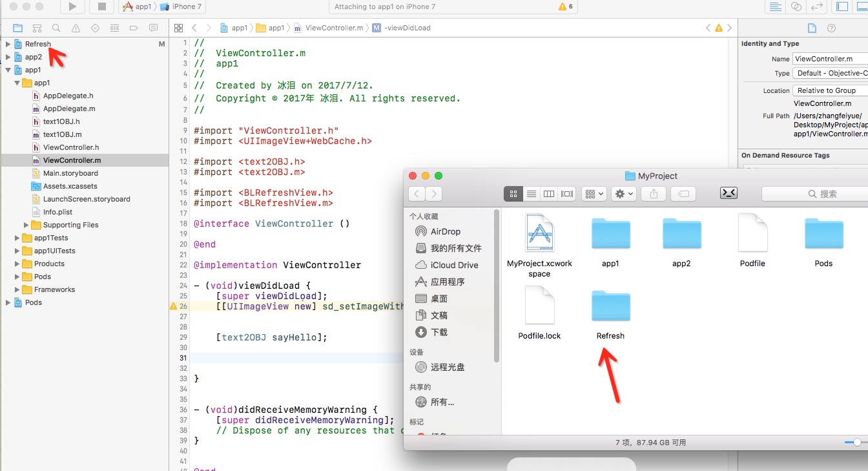
Task: Open the Report navigator speech bubble icon
Action: coord(153,28)
